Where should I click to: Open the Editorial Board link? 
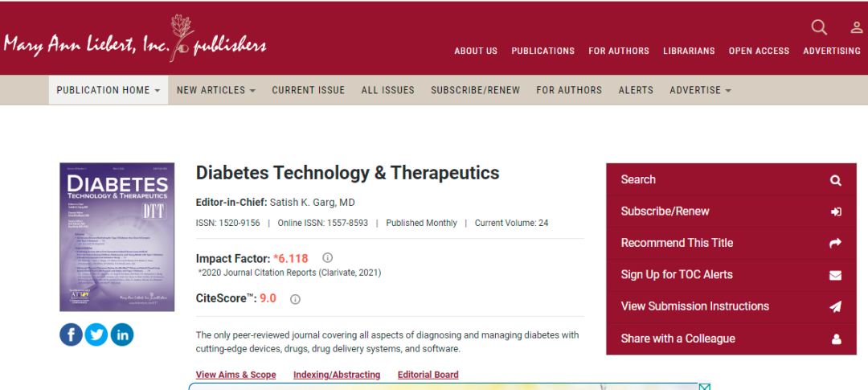point(428,375)
